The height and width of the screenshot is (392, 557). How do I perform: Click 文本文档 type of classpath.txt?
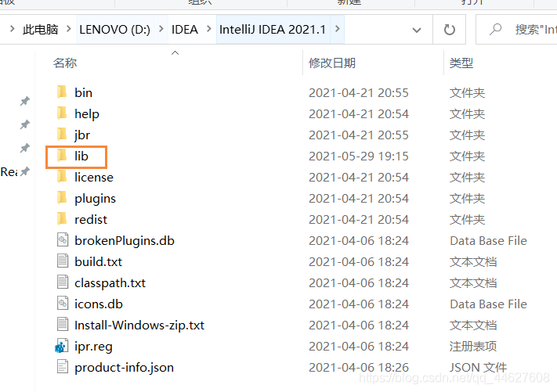(x=473, y=283)
